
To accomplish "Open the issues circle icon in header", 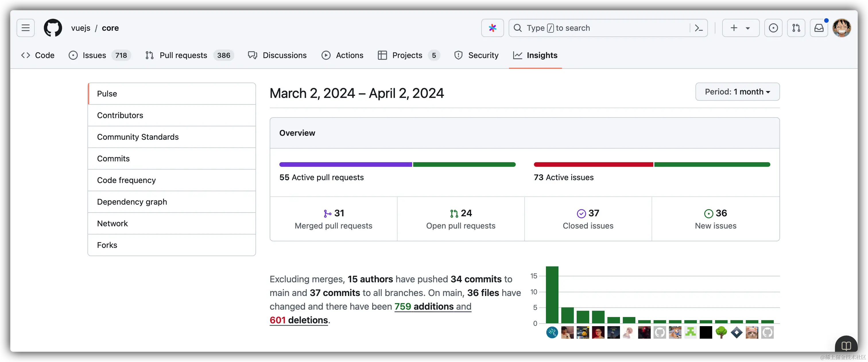I will coord(773,28).
